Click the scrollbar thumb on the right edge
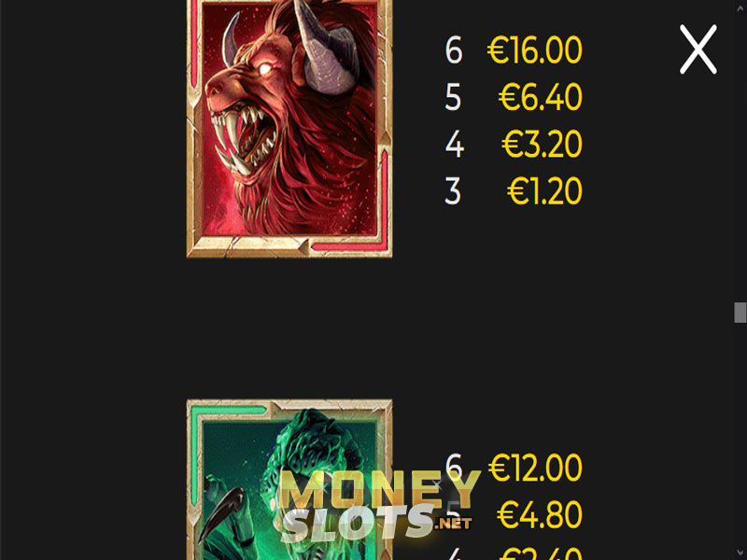This screenshot has height=560, width=747. pyautogui.click(x=740, y=313)
